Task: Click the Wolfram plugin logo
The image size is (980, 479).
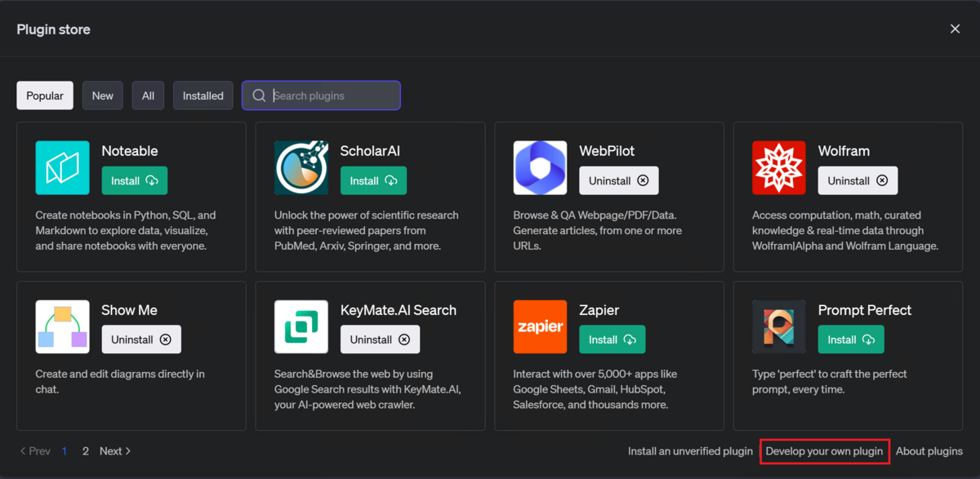Action: click(779, 167)
